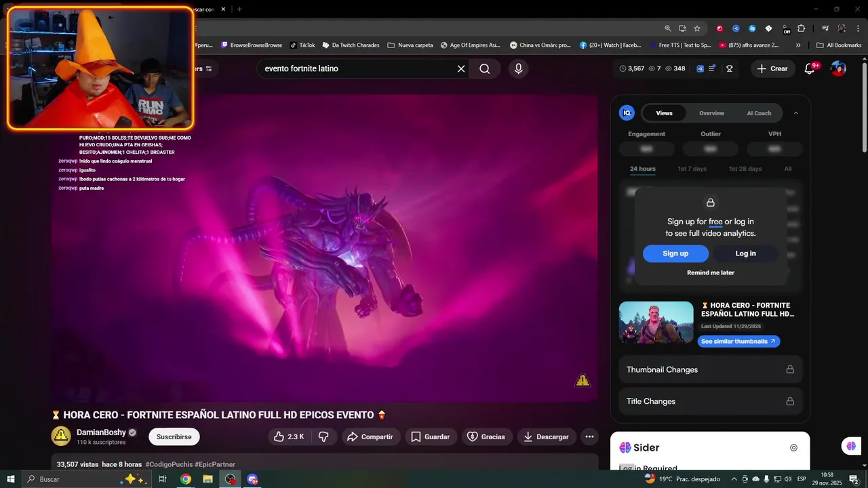Click the Compartir share button
The height and width of the screenshot is (488, 868).
point(370,436)
